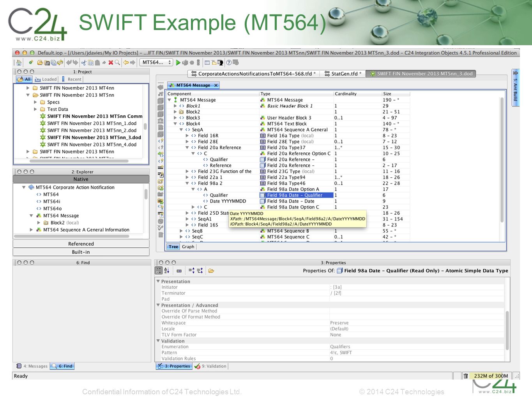
Task: Select the Loaded tab in Project panel
Action: [46, 79]
